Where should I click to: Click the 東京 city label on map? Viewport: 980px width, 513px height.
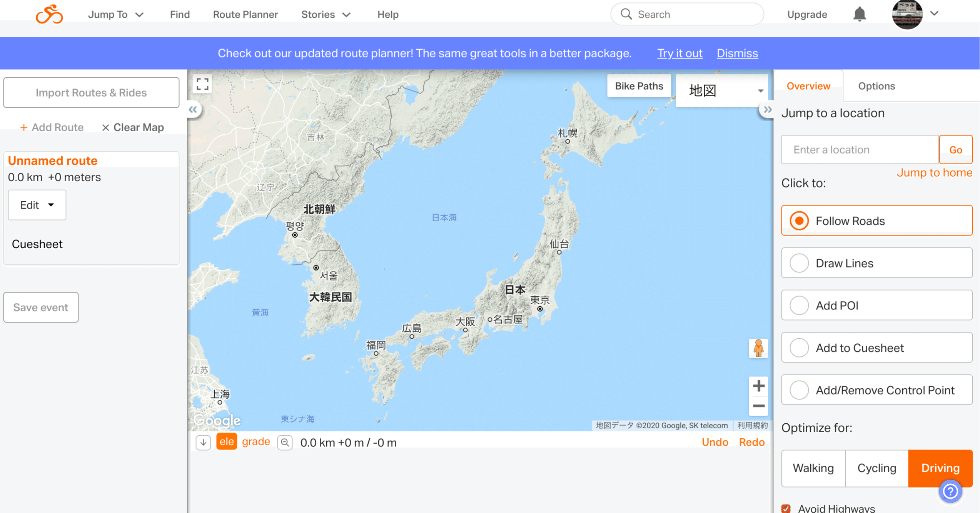[x=539, y=300]
